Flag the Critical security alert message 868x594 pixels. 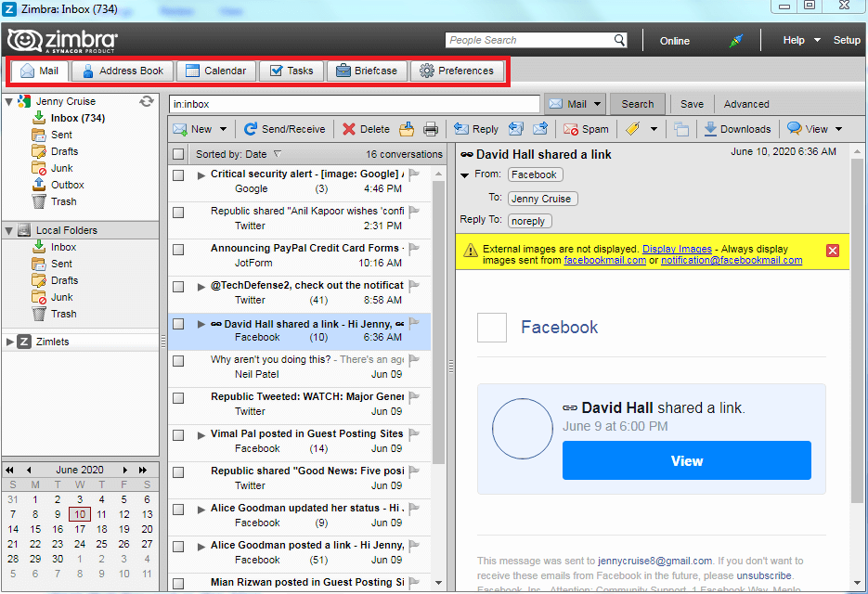(x=413, y=174)
